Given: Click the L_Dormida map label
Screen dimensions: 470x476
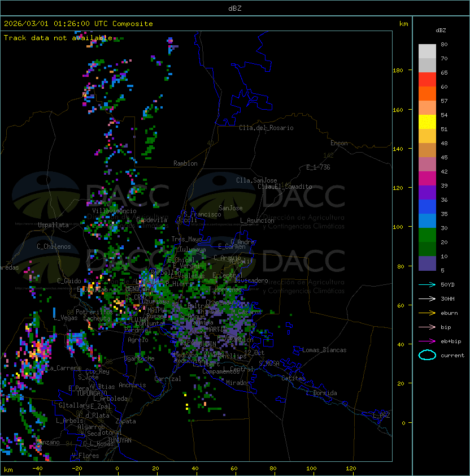Looking at the screenshot, I should coord(321,393).
